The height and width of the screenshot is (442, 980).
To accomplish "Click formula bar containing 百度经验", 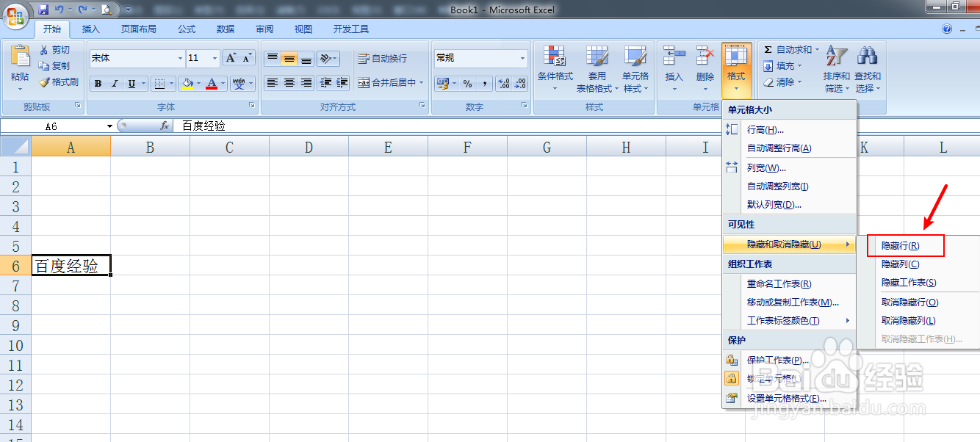I will click(577, 126).
